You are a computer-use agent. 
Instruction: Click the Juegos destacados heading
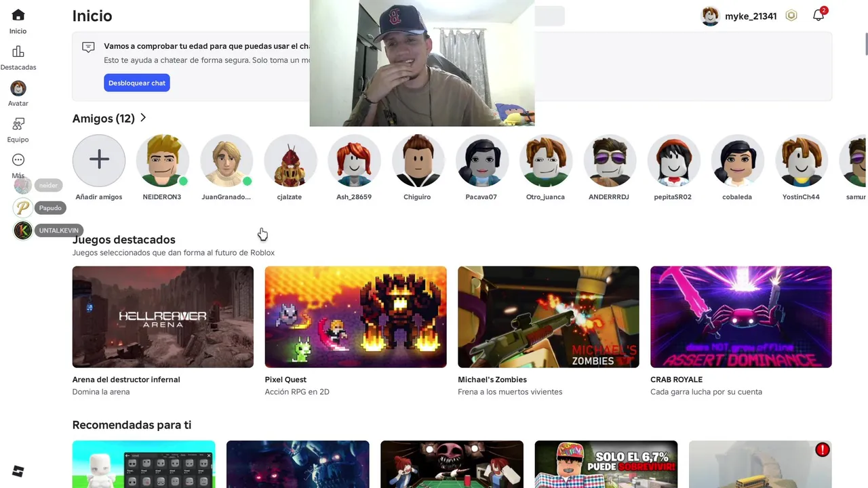pos(124,240)
